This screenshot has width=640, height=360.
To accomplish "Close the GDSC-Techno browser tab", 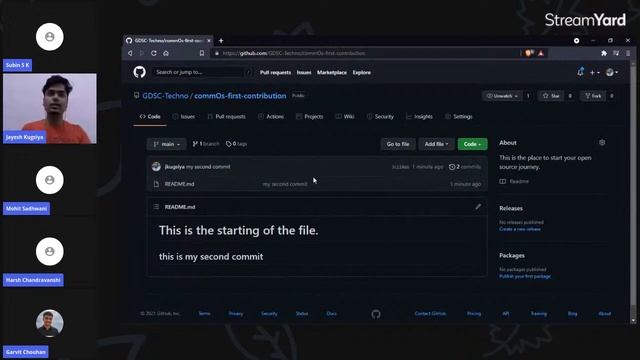I will [x=209, y=40].
